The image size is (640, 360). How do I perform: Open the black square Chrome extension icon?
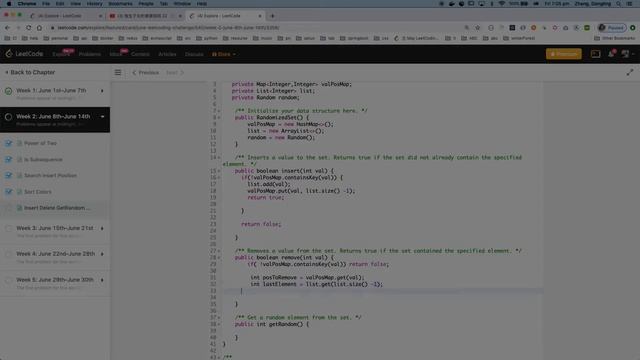coord(512,28)
